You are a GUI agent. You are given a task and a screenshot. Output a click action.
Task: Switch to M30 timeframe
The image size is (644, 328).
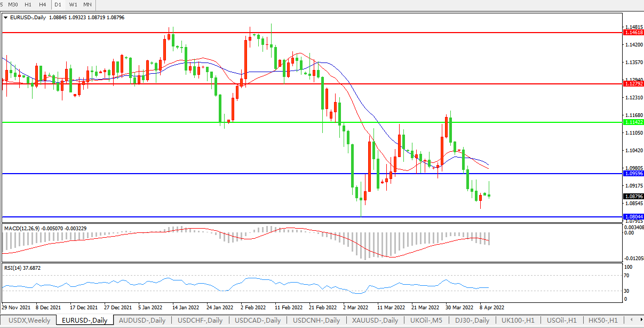click(13, 5)
